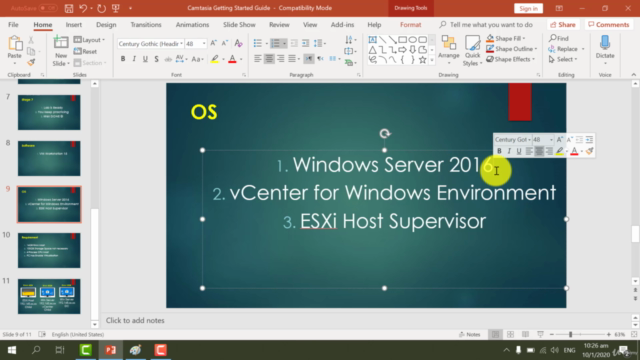The image size is (640, 360).
Task: Open ribbon font name dropdown
Action: (181, 43)
